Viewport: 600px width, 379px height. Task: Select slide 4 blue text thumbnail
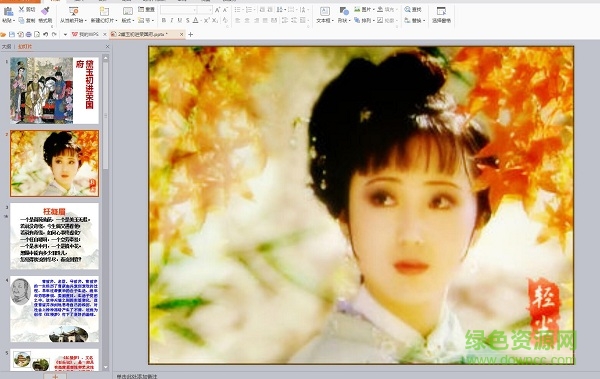[54, 309]
